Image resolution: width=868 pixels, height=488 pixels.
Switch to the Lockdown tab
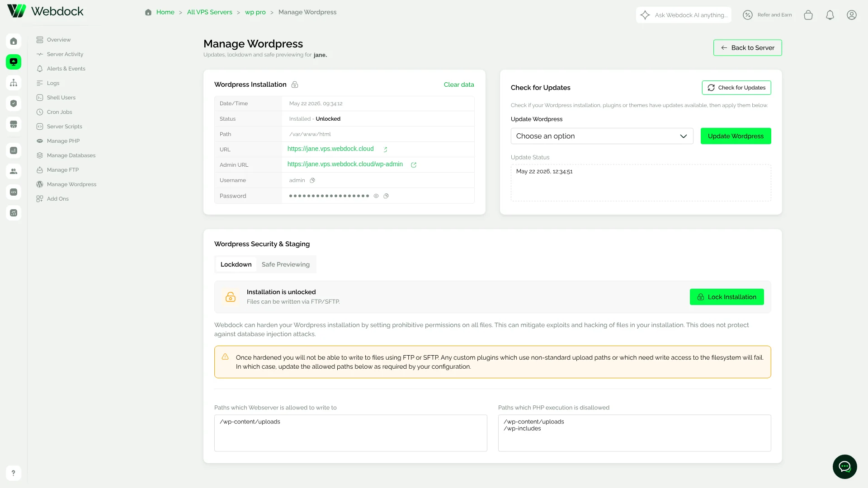(x=236, y=264)
